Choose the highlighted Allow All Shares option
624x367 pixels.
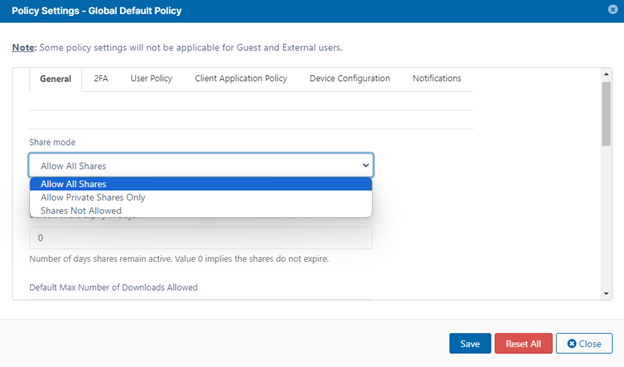(201, 184)
